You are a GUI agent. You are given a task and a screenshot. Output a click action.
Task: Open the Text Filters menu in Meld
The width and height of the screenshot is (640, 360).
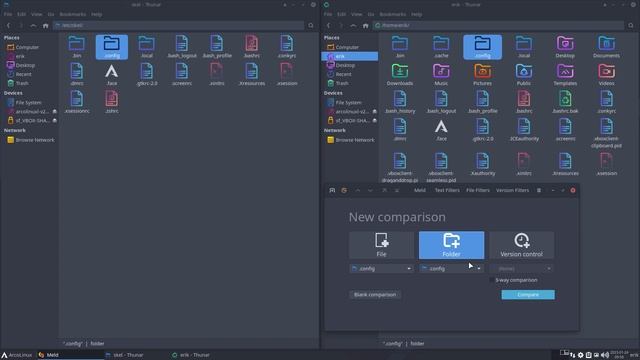(x=447, y=190)
